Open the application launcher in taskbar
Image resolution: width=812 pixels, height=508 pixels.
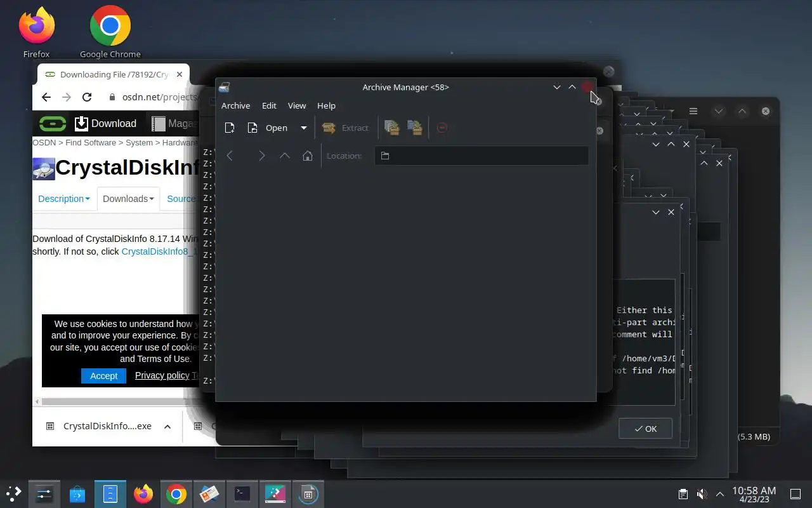pyautogui.click(x=14, y=494)
